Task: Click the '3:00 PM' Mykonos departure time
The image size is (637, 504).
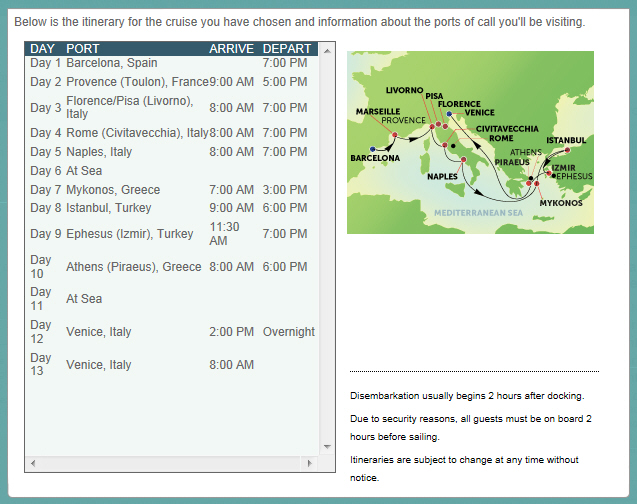Action: pyautogui.click(x=285, y=190)
